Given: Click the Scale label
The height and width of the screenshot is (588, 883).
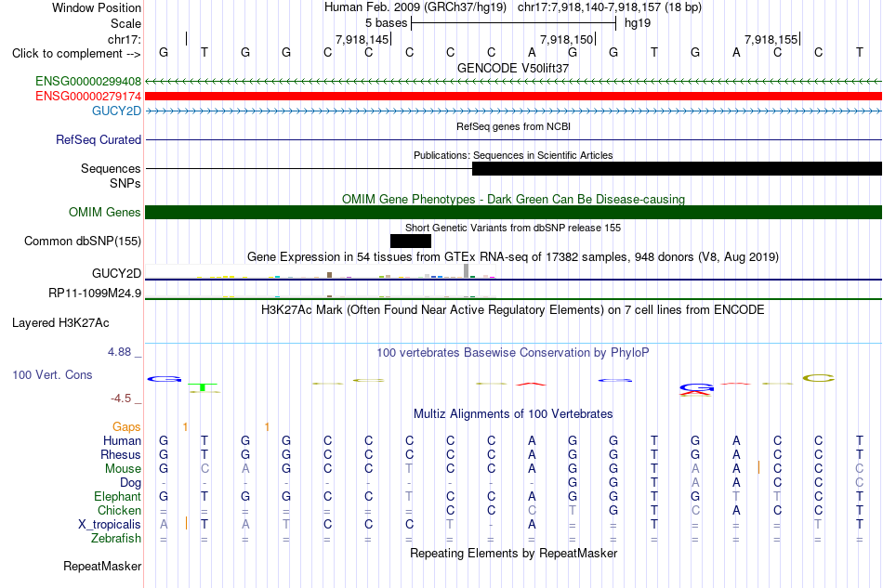Looking at the screenshot, I should click(125, 23).
